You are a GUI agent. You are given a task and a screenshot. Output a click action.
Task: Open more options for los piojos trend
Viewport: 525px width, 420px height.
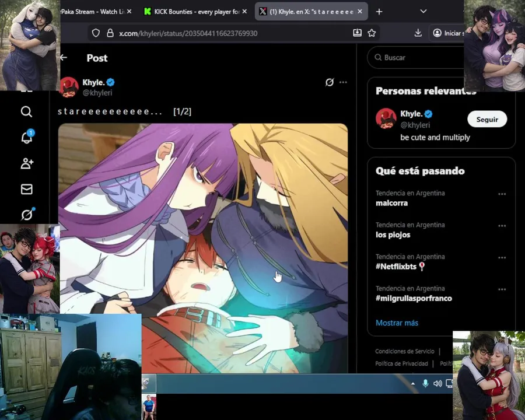point(502,226)
